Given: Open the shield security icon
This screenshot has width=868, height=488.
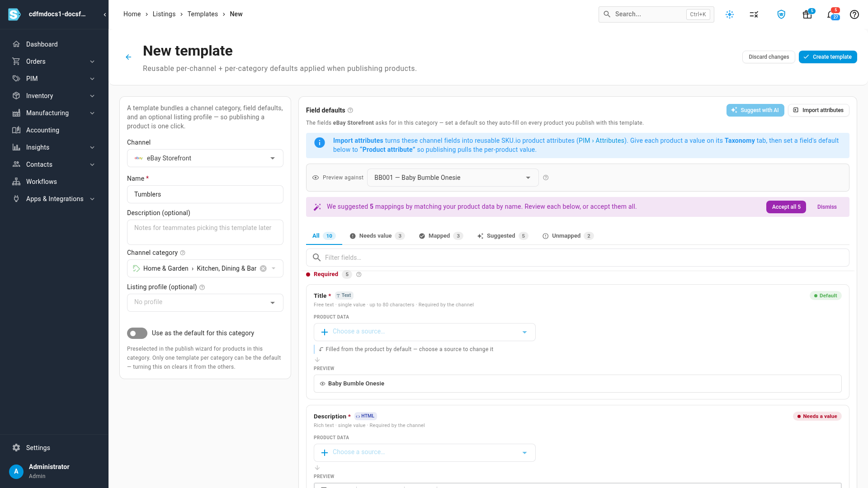Looking at the screenshot, I should (781, 14).
